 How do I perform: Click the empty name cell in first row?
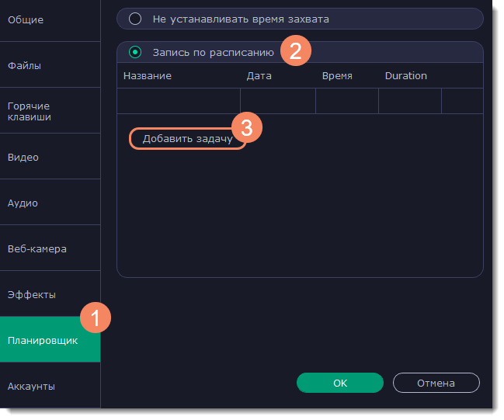point(179,101)
